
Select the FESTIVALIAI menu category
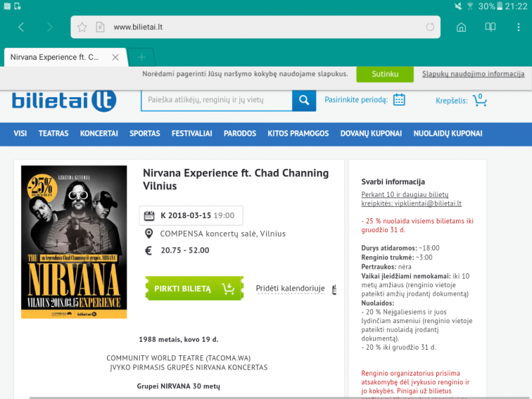pos(192,134)
